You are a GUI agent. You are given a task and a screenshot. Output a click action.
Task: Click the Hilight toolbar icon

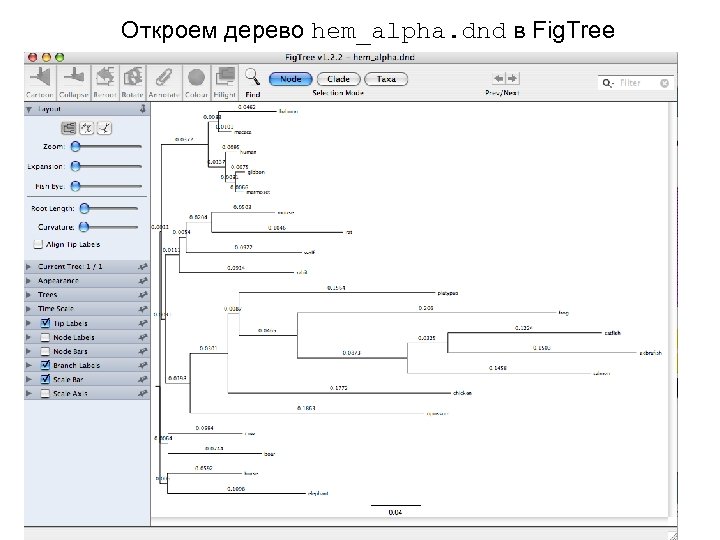coord(225,77)
